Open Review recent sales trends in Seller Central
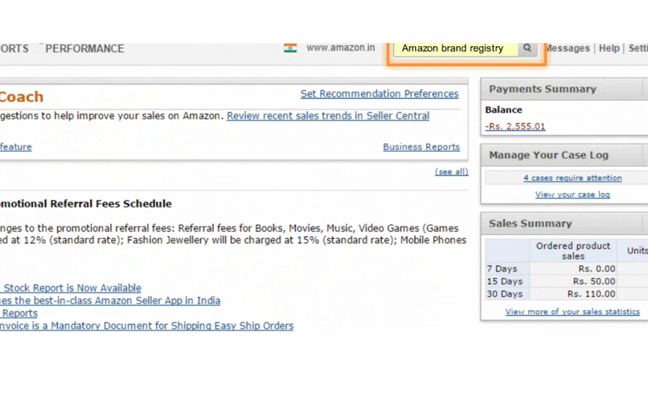Viewport: 648px width, 400px height. click(328, 116)
